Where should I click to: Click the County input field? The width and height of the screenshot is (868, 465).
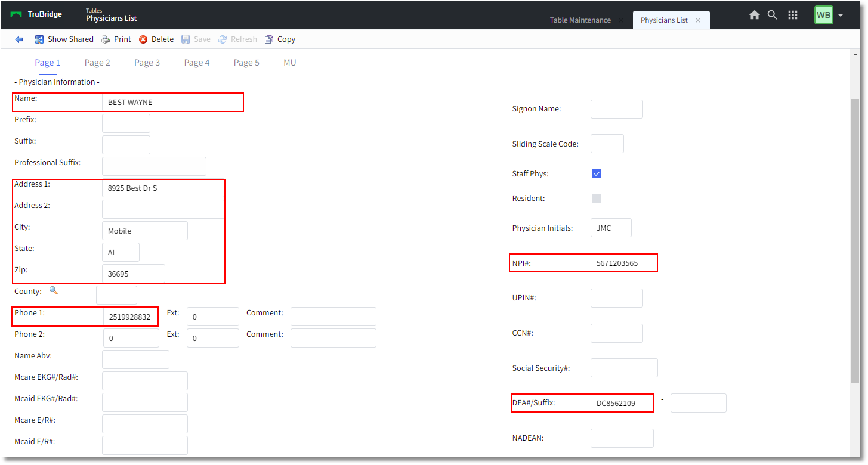116,295
